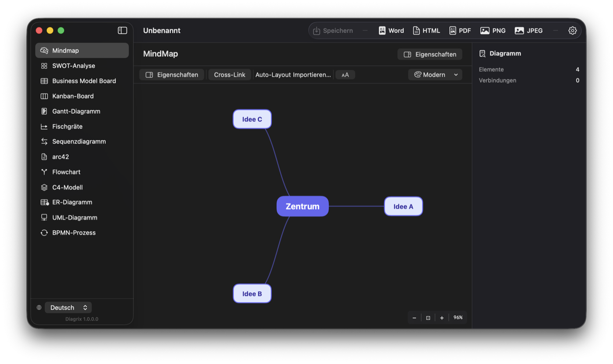Image resolution: width=613 pixels, height=364 pixels.
Task: Click the Elemente count row
Action: click(x=529, y=70)
